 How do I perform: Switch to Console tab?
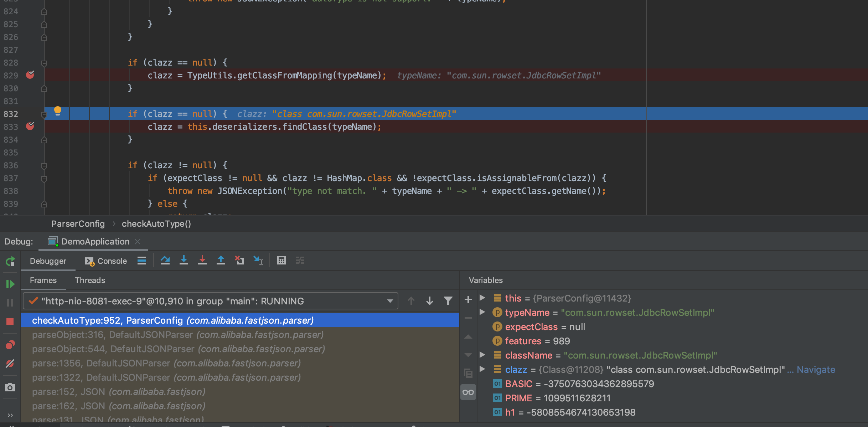pyautogui.click(x=106, y=261)
